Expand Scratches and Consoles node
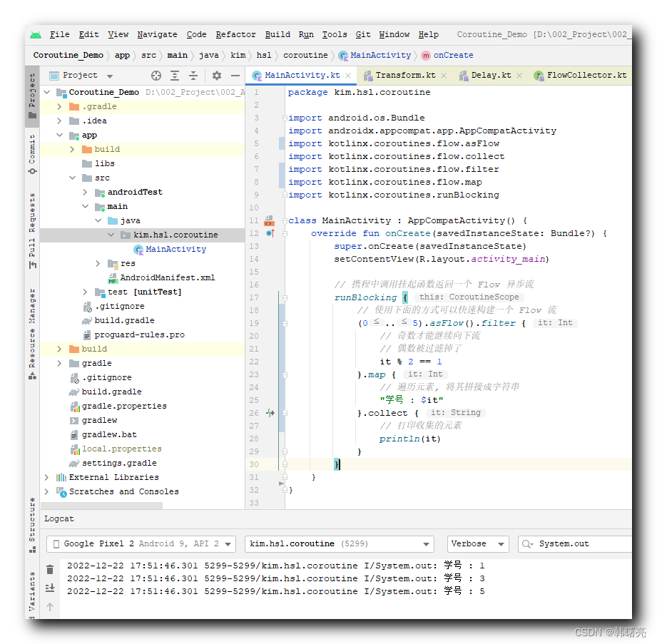657x644 pixels. point(46,491)
